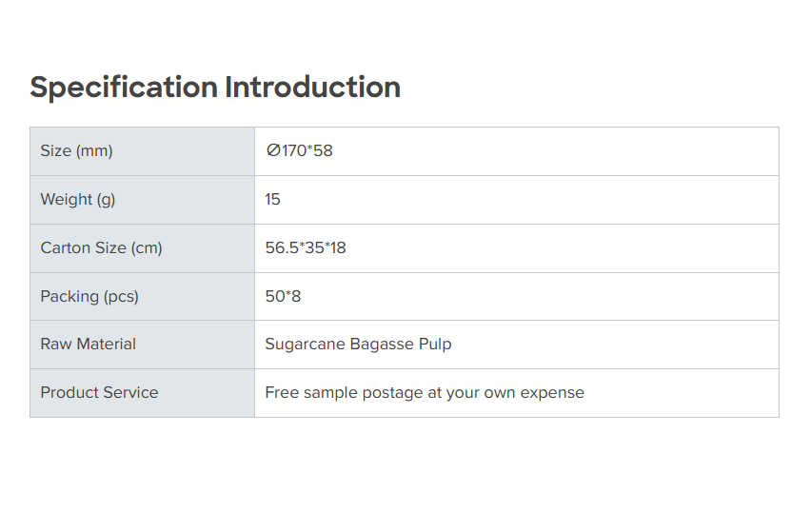The height and width of the screenshot is (532, 811).
Task: Click the word Introduction in heading
Action: pyautogui.click(x=312, y=88)
